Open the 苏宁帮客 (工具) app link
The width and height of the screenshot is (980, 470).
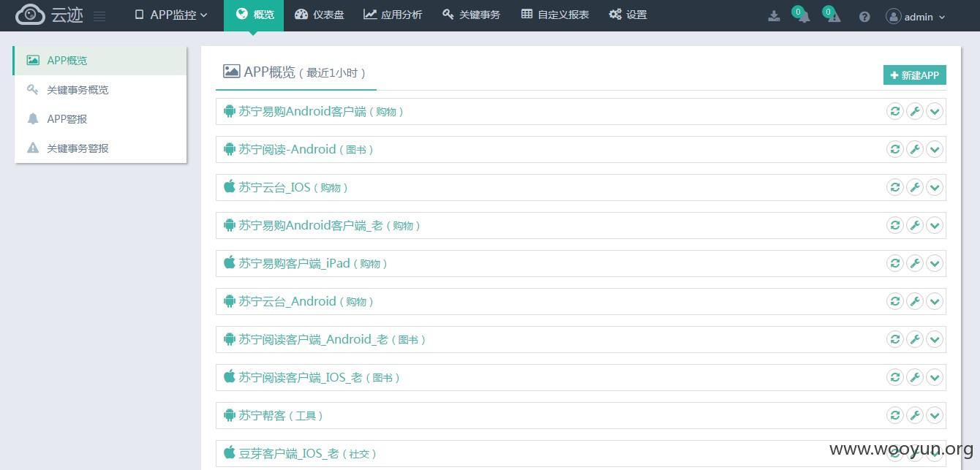point(274,415)
